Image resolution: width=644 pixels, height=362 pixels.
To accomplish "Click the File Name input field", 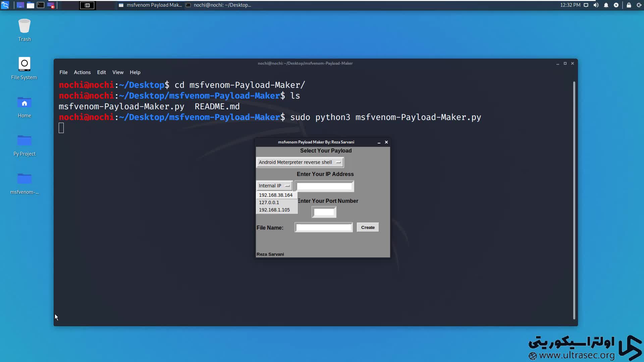I will pyautogui.click(x=324, y=228).
